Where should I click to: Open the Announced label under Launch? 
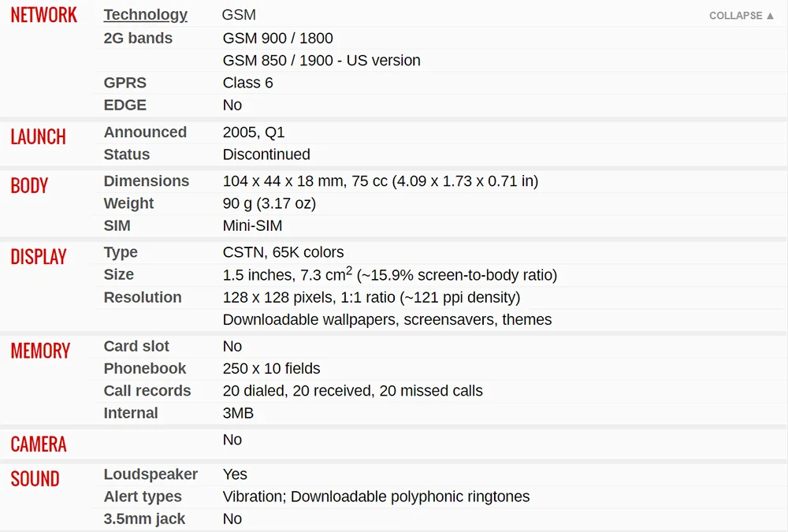pyautogui.click(x=145, y=132)
